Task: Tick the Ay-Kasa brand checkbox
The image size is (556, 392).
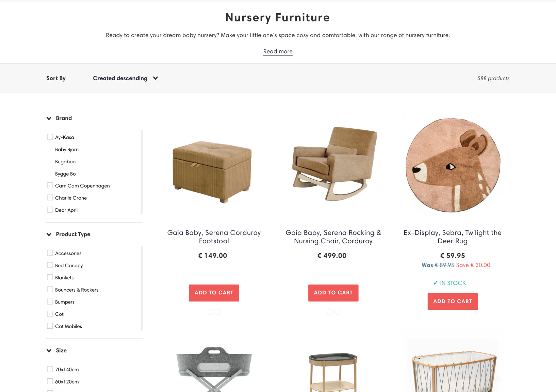Action: coord(50,137)
